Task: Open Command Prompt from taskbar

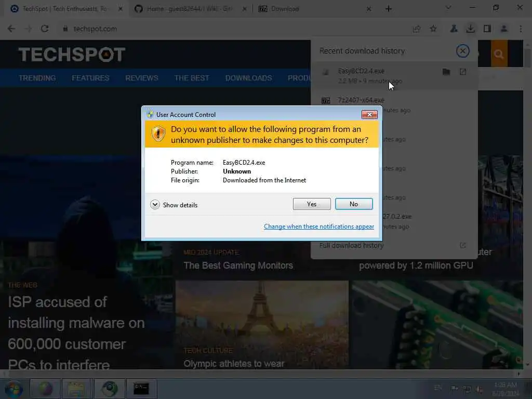Action: pyautogui.click(x=141, y=389)
